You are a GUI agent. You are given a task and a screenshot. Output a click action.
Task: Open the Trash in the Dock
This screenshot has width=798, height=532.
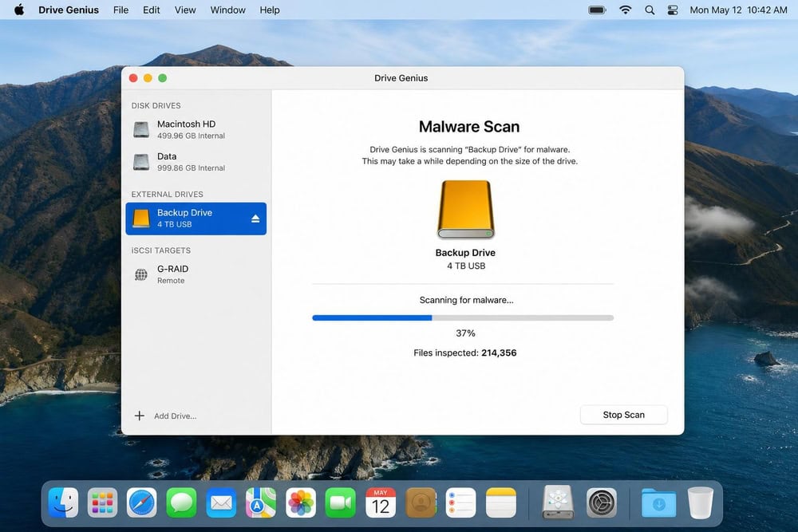coord(701,502)
